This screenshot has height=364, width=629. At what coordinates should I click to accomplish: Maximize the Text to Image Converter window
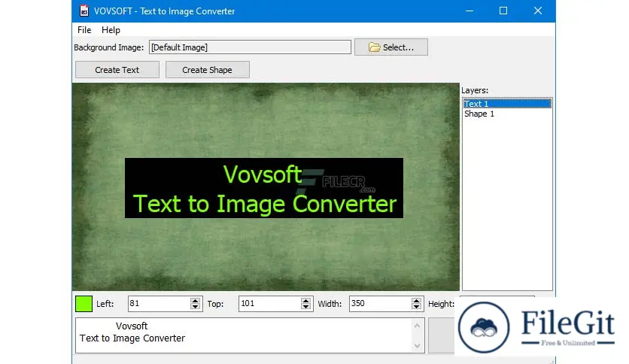point(503,11)
